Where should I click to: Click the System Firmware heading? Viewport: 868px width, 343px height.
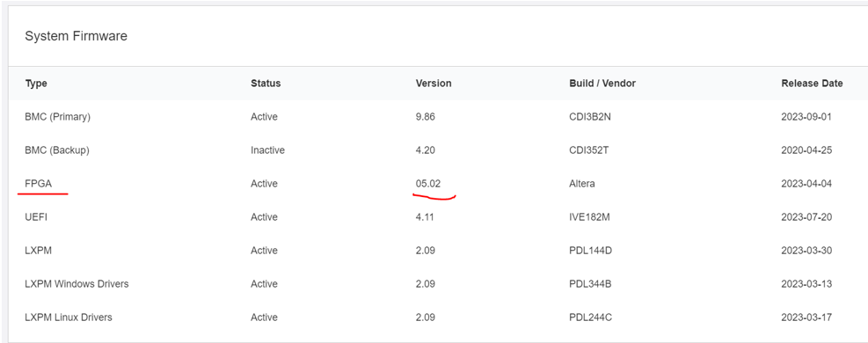pyautogui.click(x=76, y=37)
